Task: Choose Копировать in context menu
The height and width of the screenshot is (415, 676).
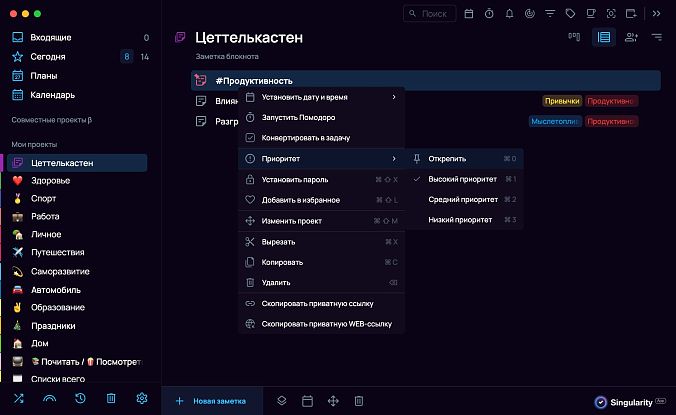Action: pyautogui.click(x=321, y=262)
